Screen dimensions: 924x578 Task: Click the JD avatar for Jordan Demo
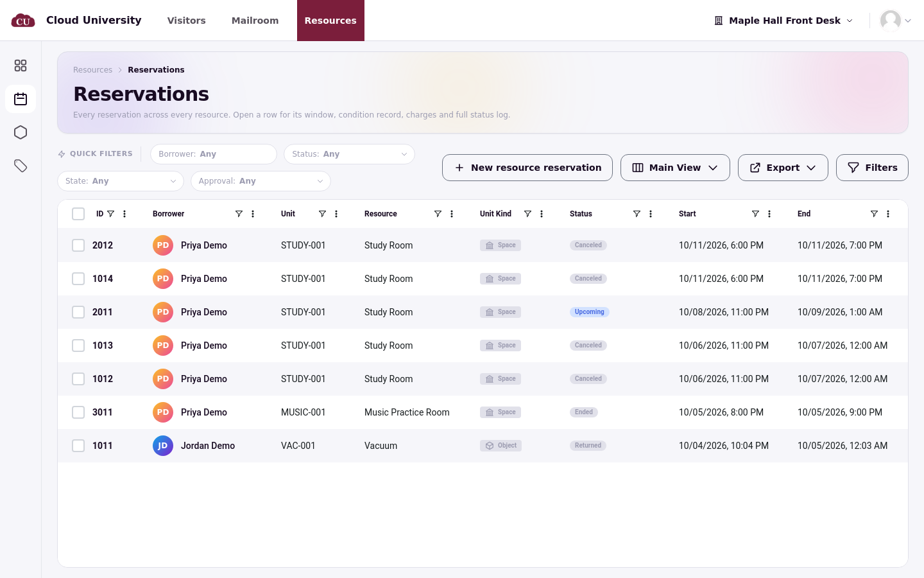[x=163, y=446]
